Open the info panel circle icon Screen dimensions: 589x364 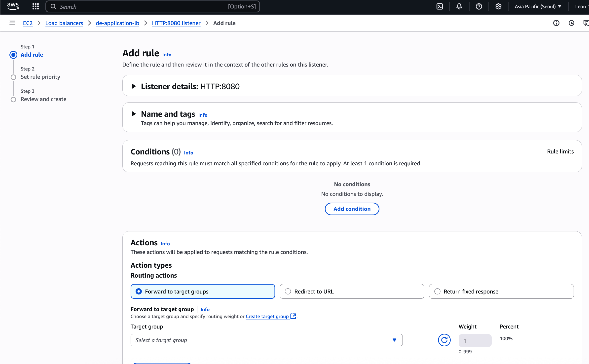coord(556,23)
